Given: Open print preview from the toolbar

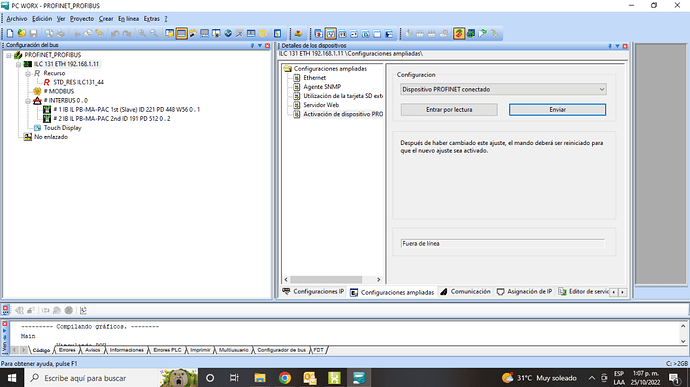Looking at the screenshot, I should (x=49, y=33).
